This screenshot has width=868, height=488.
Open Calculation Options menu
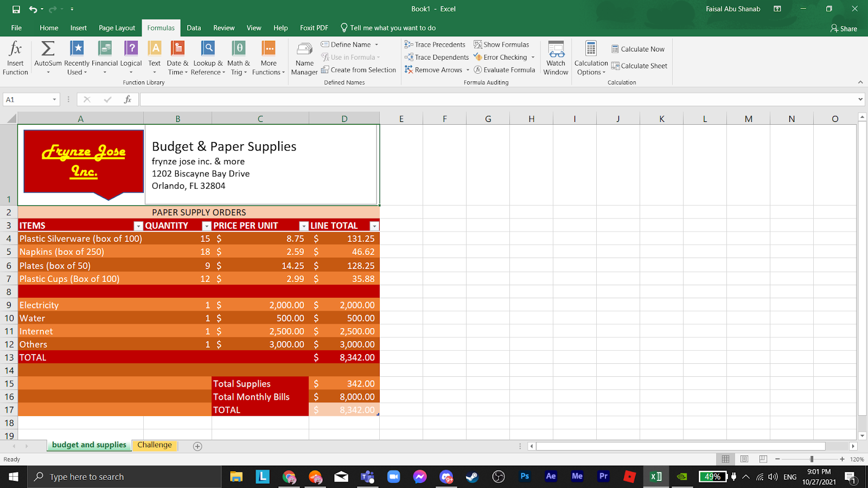[591, 58]
